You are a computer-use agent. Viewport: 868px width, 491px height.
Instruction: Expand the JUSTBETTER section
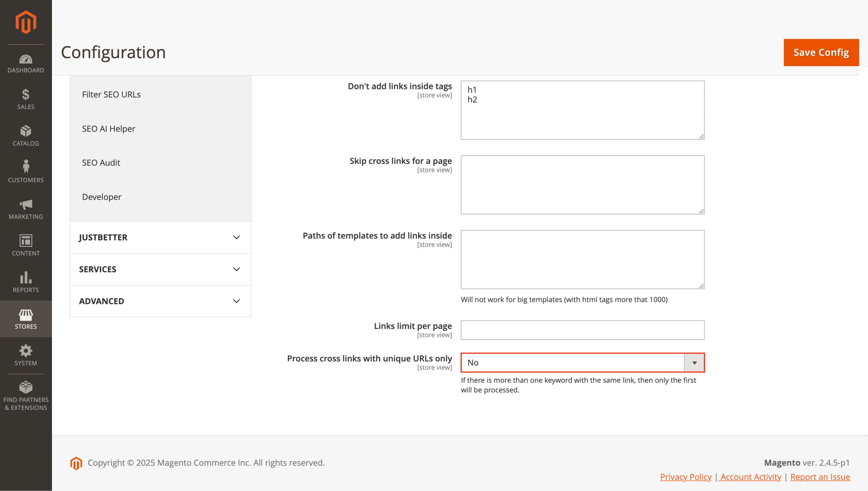160,237
